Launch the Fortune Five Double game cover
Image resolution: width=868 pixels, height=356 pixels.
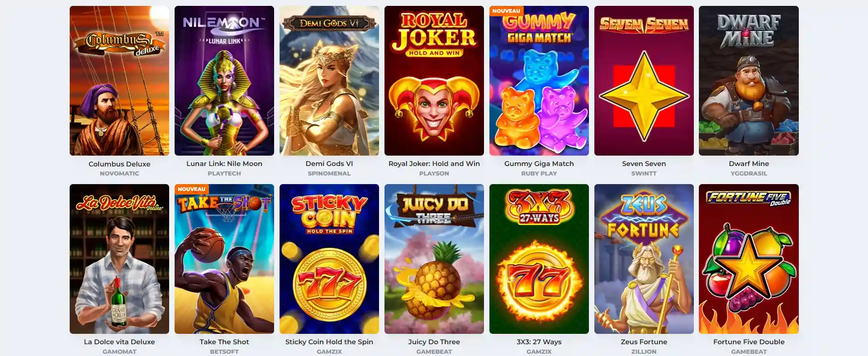[749, 259]
